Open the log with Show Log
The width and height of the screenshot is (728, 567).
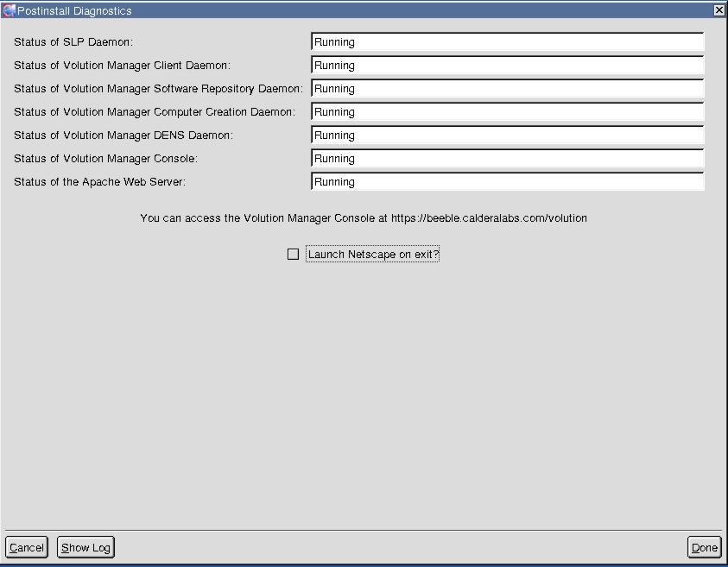(85, 548)
